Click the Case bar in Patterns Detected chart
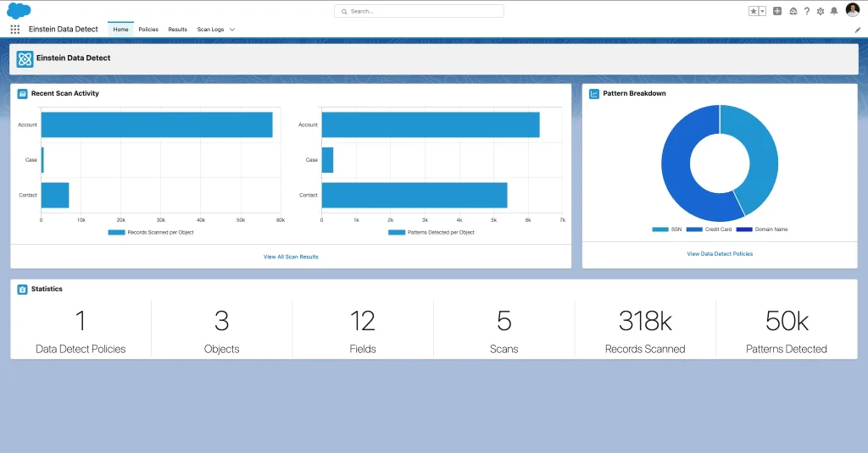This screenshot has width=868, height=453. (x=327, y=160)
